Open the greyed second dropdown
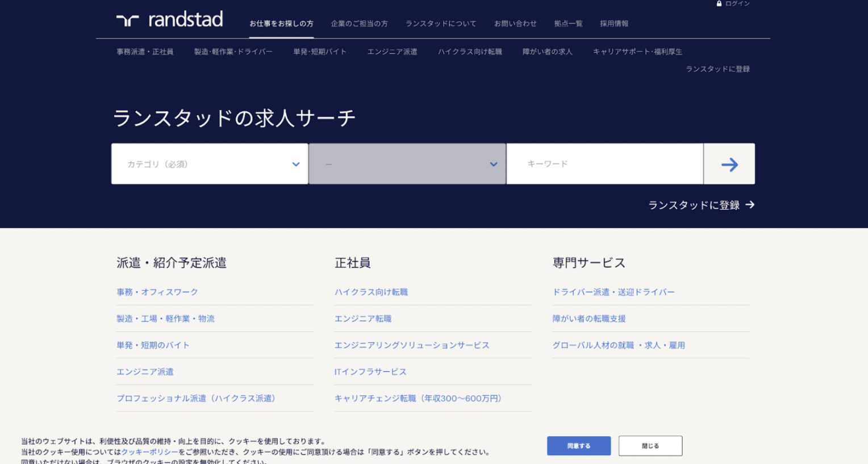The height and width of the screenshot is (464, 868). pos(407,164)
